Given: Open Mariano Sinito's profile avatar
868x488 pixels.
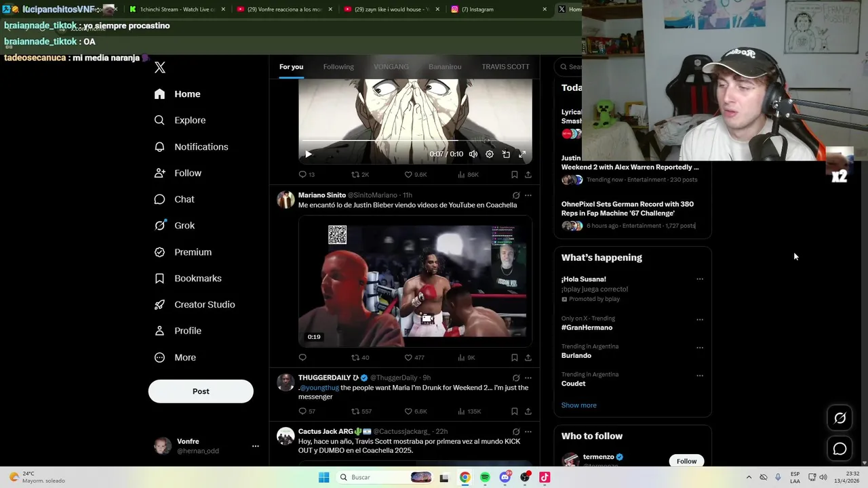Looking at the screenshot, I should click(x=285, y=199).
